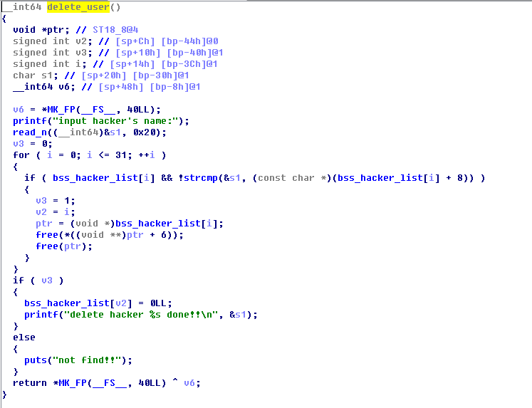Click the 'v6 = *MK_FP' assignment line
Screen dimensions: 532x408
pyautogui.click(x=87, y=110)
